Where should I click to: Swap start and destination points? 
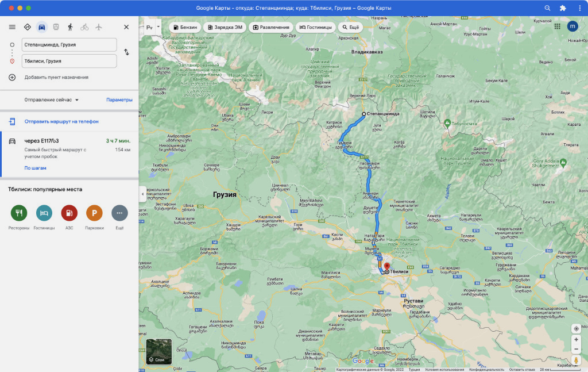pyautogui.click(x=127, y=52)
